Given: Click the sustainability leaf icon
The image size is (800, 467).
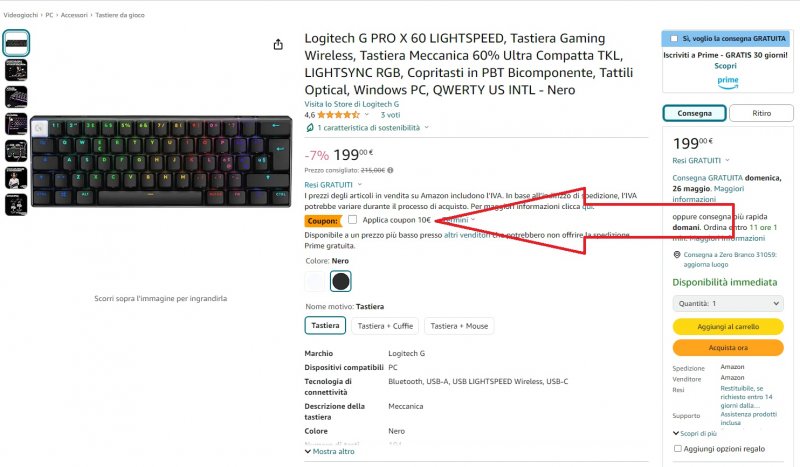Looking at the screenshot, I should pos(310,128).
